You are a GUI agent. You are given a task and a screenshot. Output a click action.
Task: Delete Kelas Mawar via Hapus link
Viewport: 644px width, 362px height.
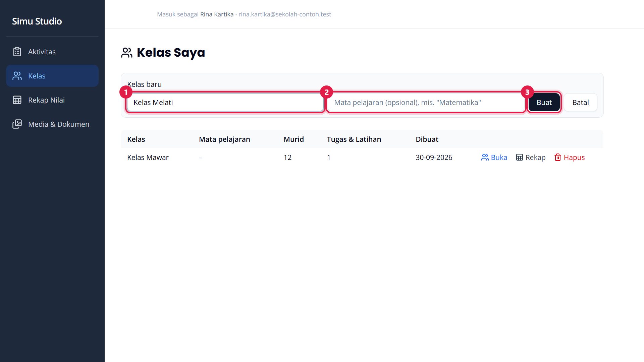click(569, 157)
